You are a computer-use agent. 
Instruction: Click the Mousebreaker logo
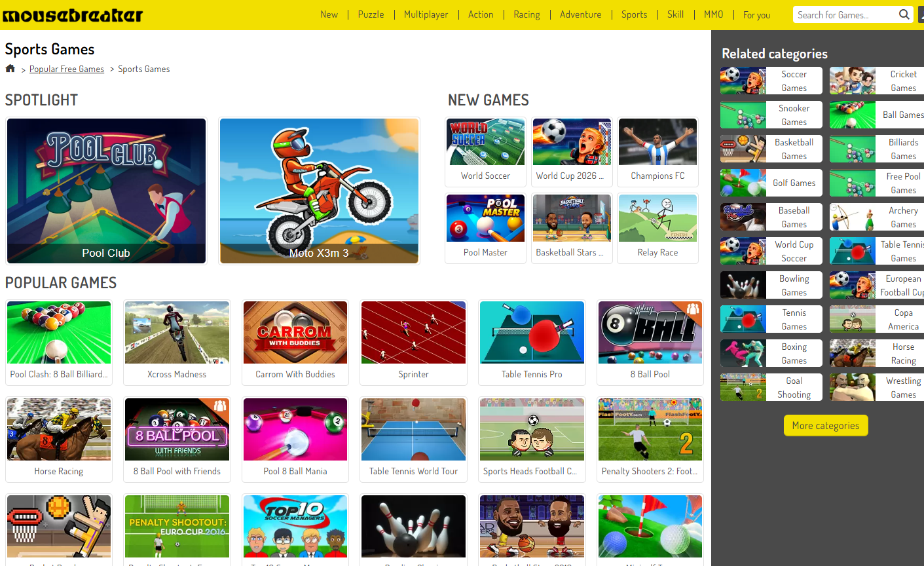coord(73,15)
